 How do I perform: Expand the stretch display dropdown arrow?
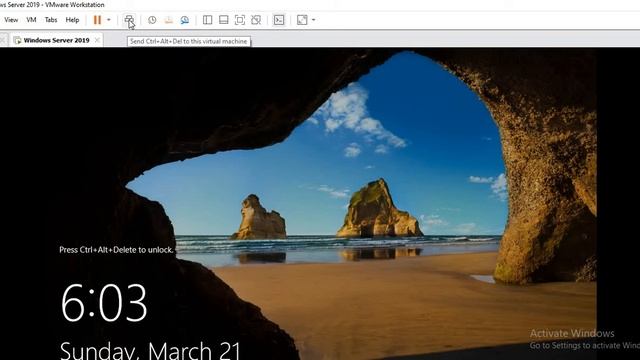(313, 20)
